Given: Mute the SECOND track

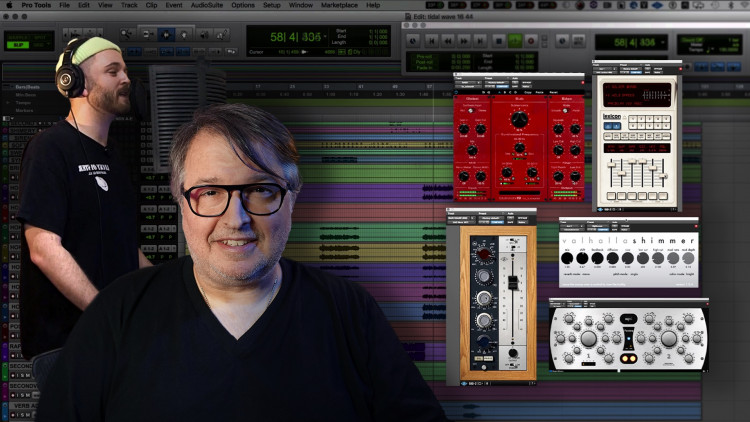Looking at the screenshot, I should pos(28,376).
